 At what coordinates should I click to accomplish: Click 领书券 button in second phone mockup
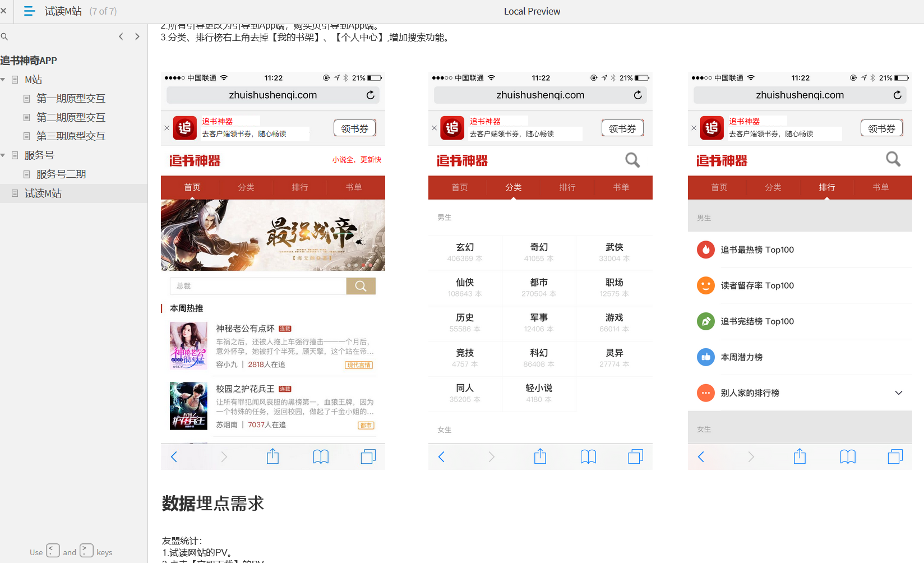coord(622,128)
